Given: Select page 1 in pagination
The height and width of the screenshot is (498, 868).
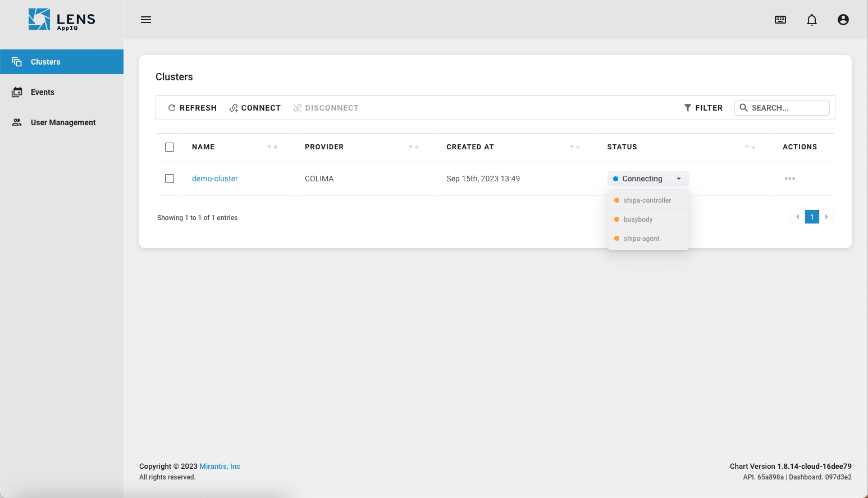Looking at the screenshot, I should coord(812,217).
